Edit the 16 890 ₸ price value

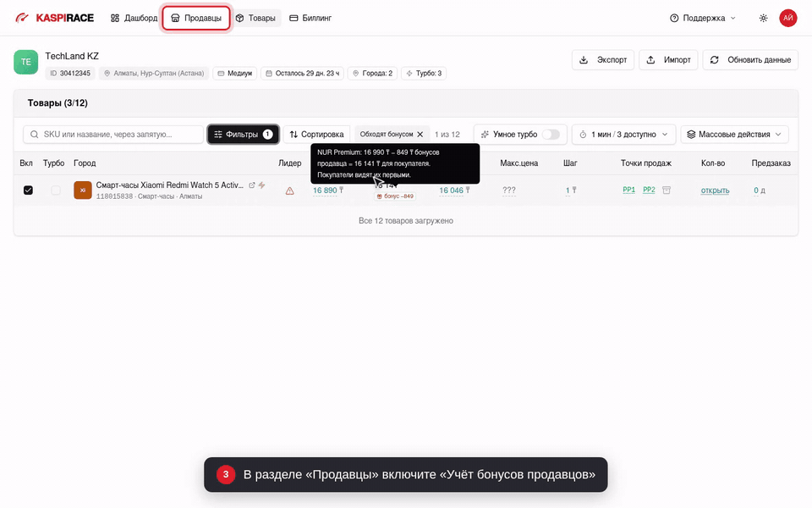[x=328, y=190]
